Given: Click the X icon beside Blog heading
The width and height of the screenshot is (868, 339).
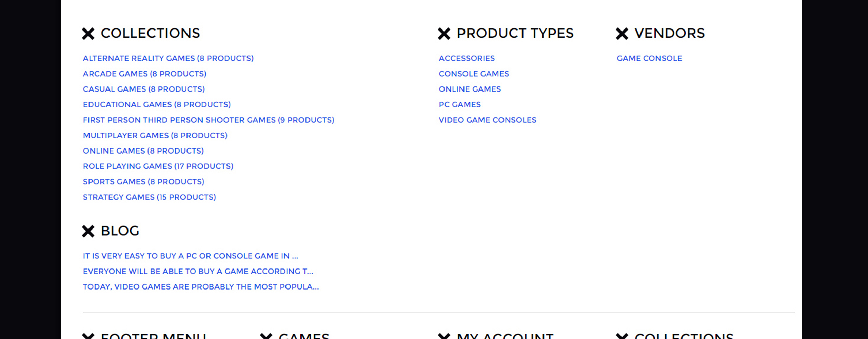Looking at the screenshot, I should coord(88,231).
